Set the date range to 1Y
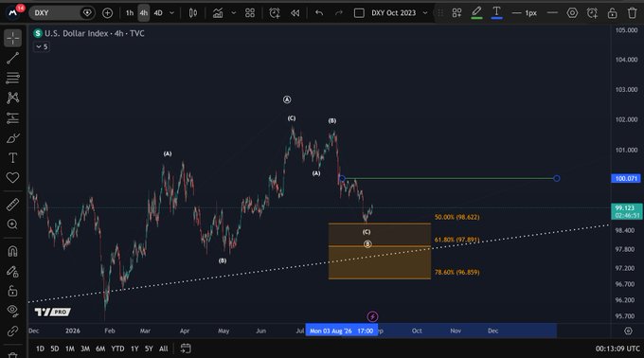The height and width of the screenshot is (358, 644). [x=134, y=349]
